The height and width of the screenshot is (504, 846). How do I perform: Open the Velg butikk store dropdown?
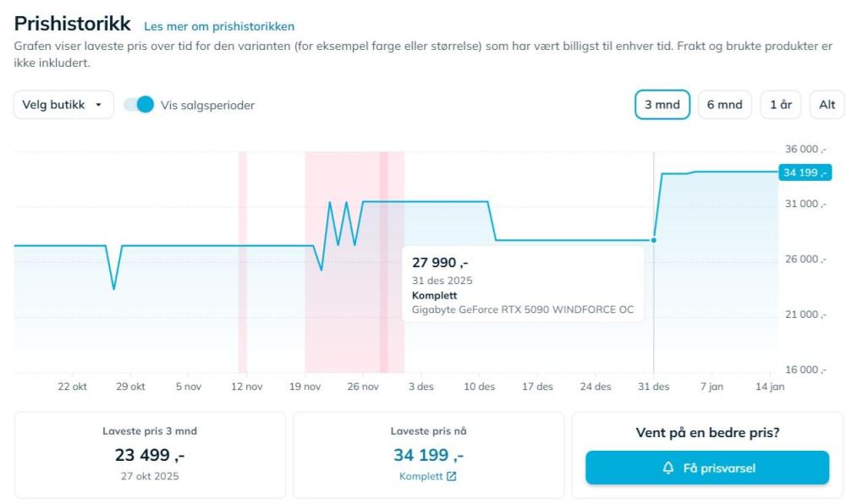(x=63, y=105)
